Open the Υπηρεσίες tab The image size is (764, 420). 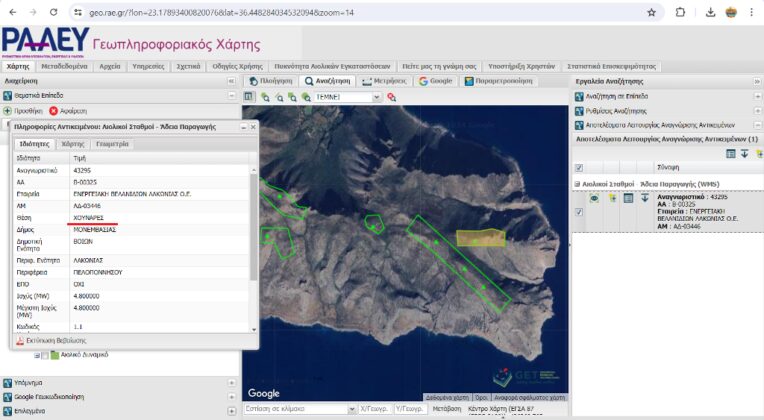tap(148, 66)
